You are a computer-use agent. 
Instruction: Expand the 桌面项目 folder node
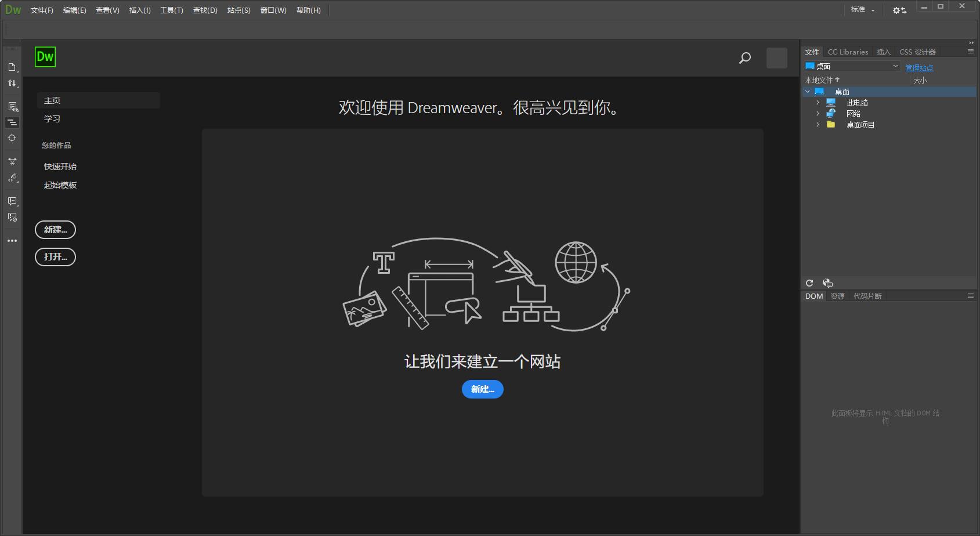point(818,125)
